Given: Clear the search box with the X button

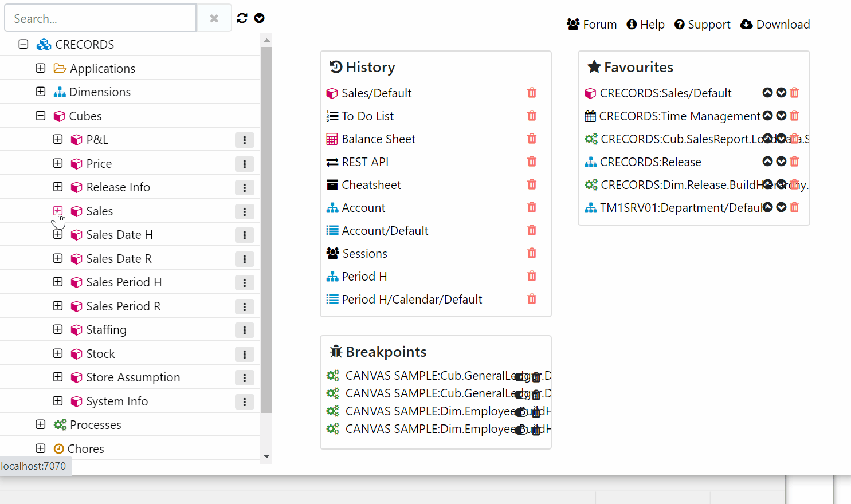Looking at the screenshot, I should (214, 18).
